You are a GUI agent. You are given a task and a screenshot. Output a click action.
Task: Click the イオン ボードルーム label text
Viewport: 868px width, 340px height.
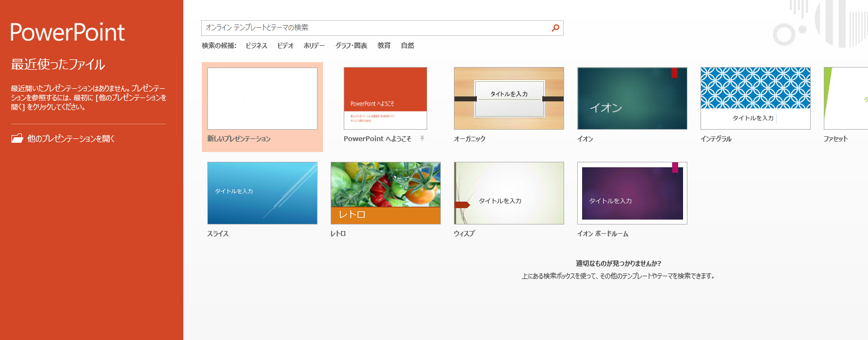pyautogui.click(x=603, y=234)
